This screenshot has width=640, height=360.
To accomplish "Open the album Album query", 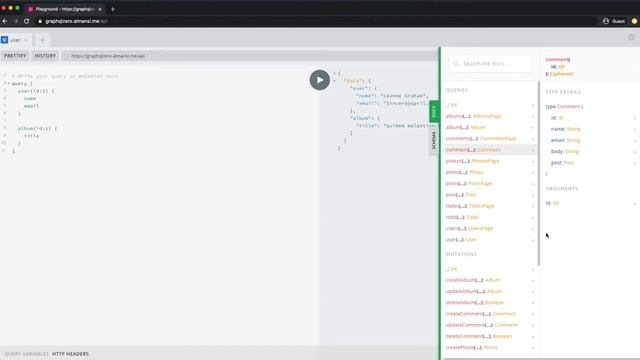I will pos(490,127).
